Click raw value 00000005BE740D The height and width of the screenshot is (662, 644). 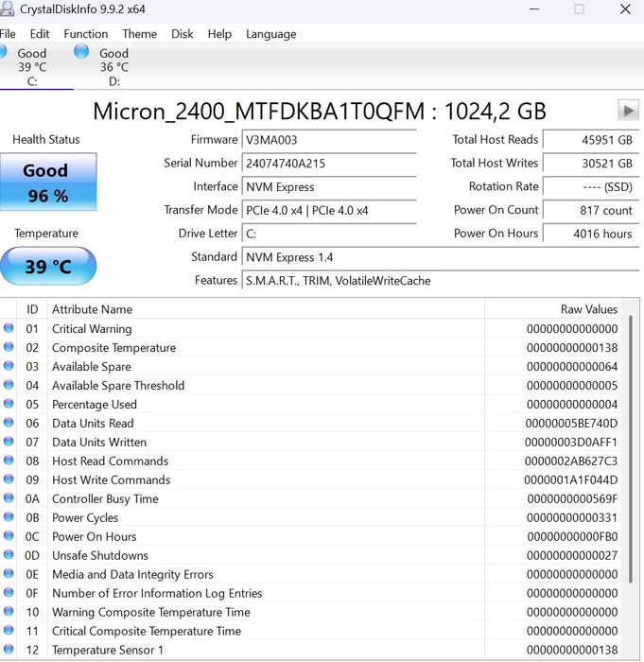click(571, 424)
